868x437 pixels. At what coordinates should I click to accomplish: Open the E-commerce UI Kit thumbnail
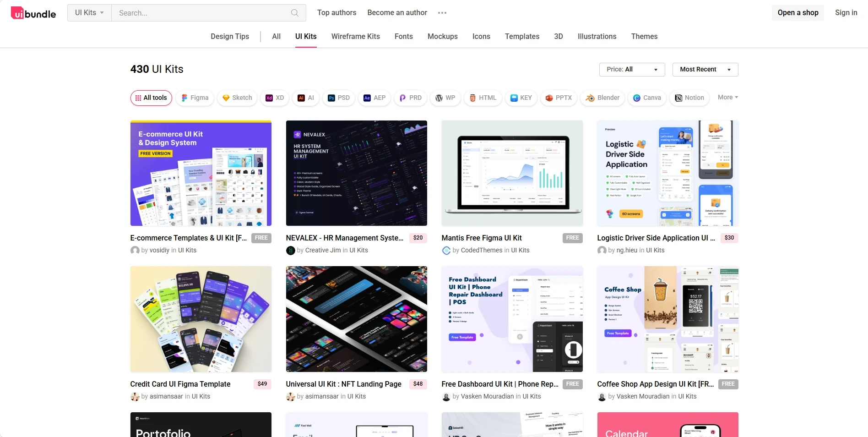[x=201, y=173]
